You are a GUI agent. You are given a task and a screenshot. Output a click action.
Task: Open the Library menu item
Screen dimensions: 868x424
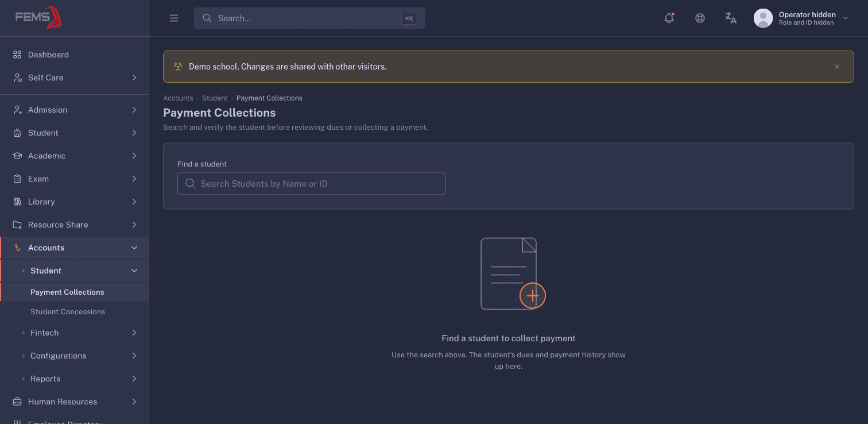pyautogui.click(x=75, y=202)
